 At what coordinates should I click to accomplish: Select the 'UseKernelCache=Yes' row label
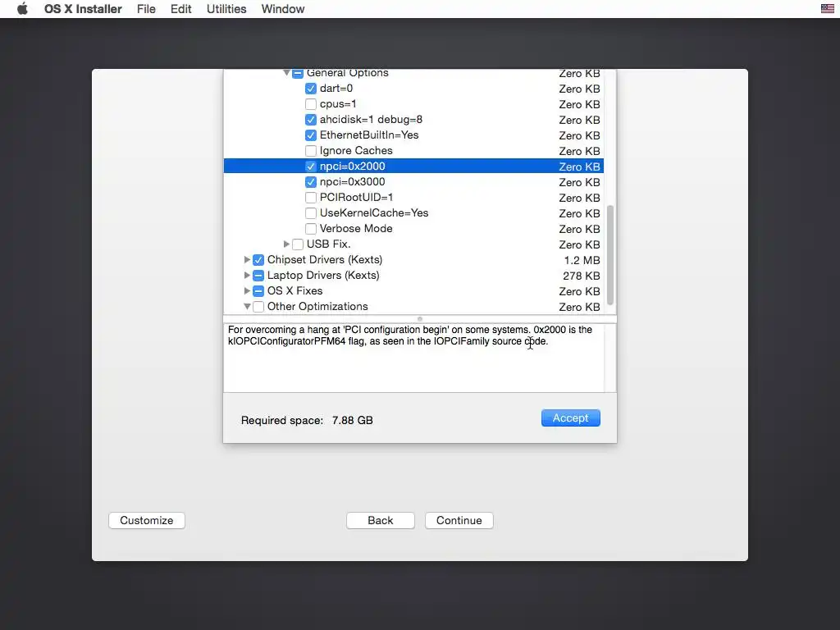pyautogui.click(x=374, y=212)
